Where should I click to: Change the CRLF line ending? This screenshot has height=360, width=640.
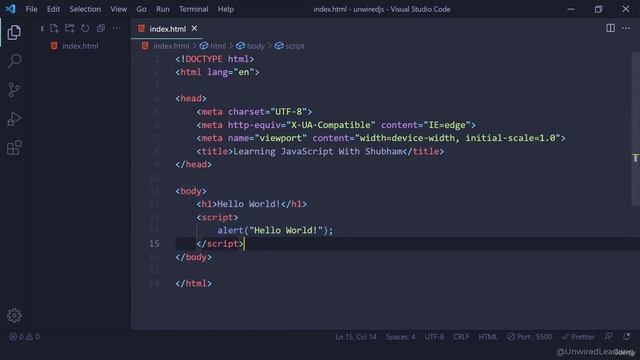click(461, 337)
